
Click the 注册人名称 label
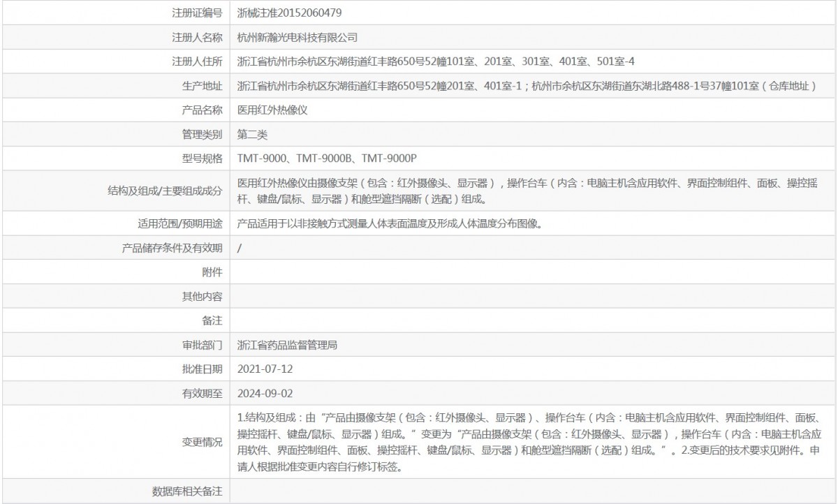(197, 38)
